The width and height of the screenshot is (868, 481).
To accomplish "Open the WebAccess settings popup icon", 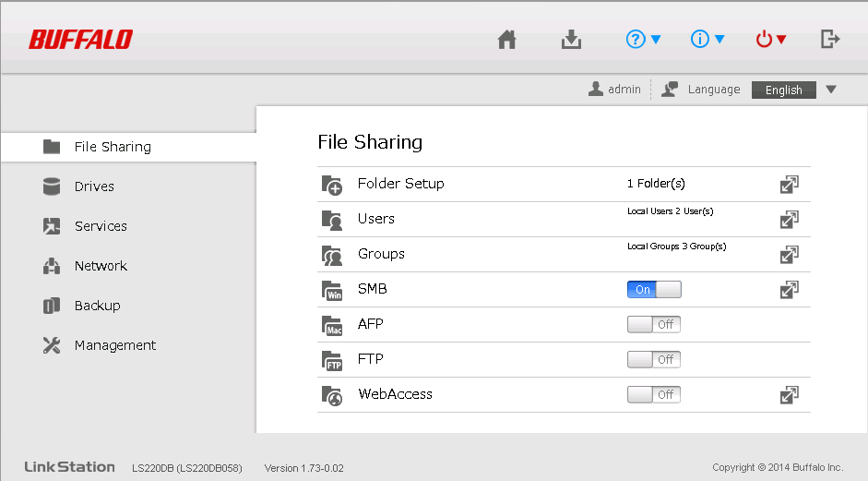I will (x=789, y=395).
